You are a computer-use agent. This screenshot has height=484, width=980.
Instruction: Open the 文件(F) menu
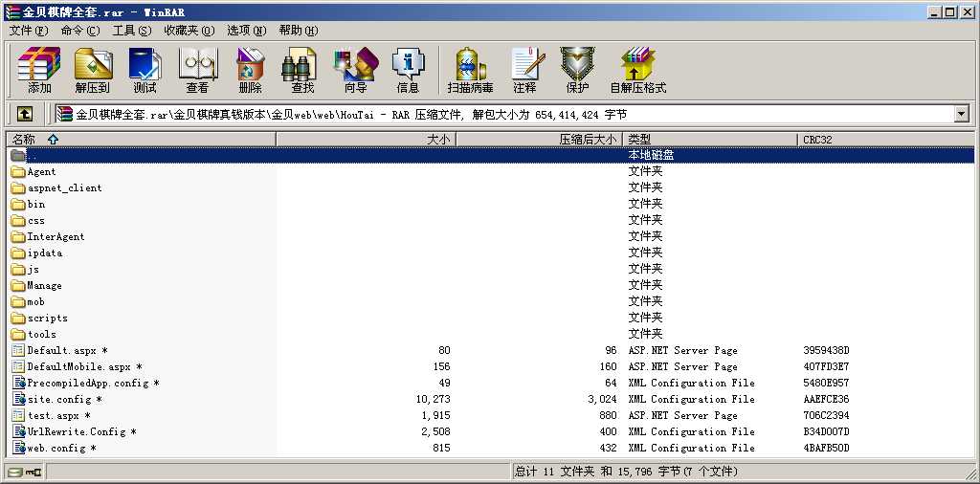[29, 30]
